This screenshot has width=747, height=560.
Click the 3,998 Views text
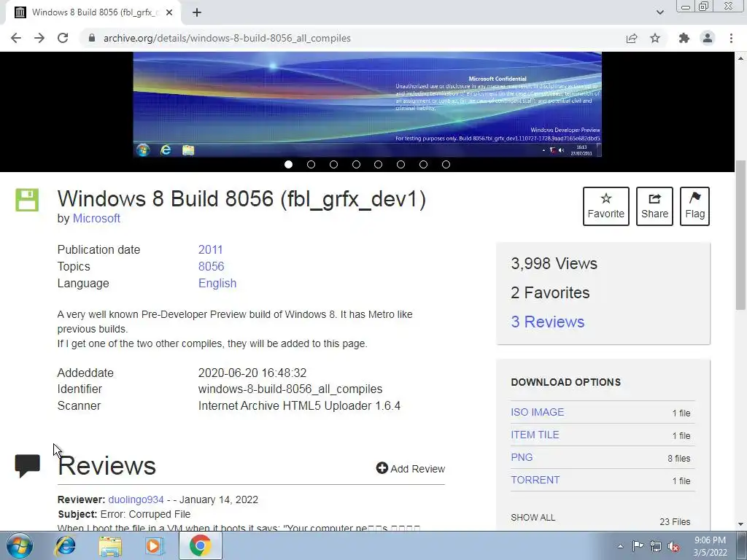tap(554, 263)
